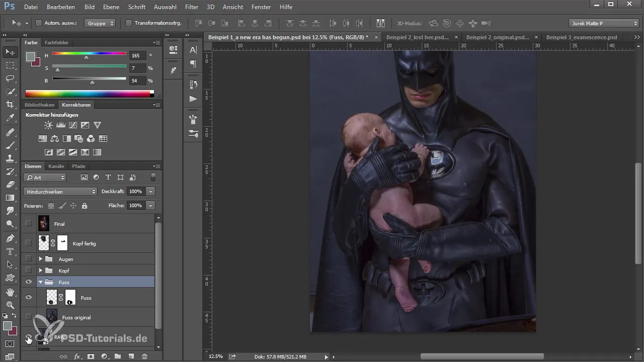Image resolution: width=644 pixels, height=362 pixels.
Task: Select the Quick Selection tool
Action: click(10, 92)
